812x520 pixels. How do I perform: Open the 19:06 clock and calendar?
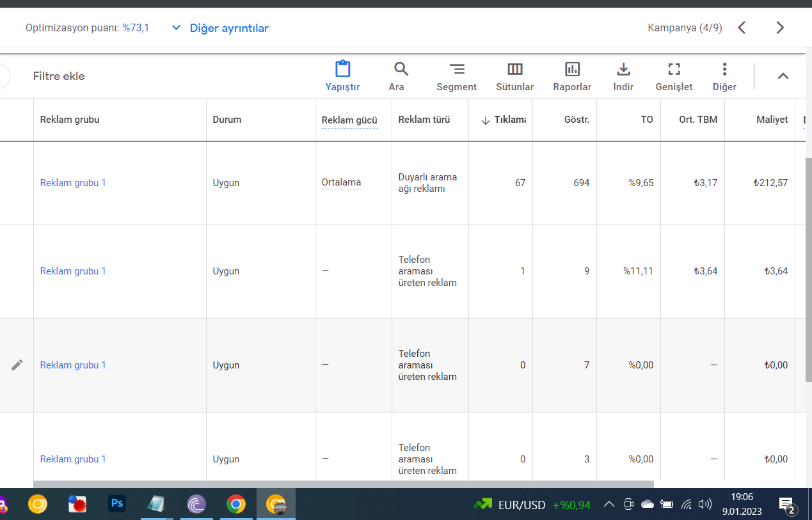[742, 504]
